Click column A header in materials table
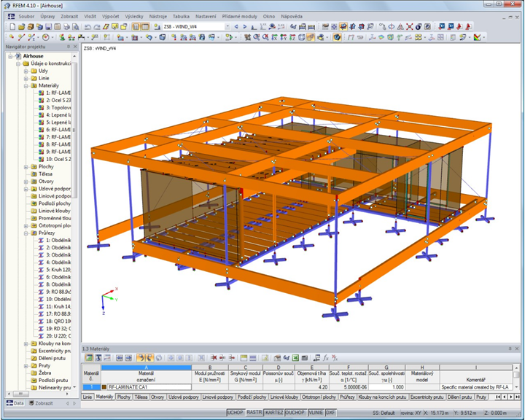 147,367
